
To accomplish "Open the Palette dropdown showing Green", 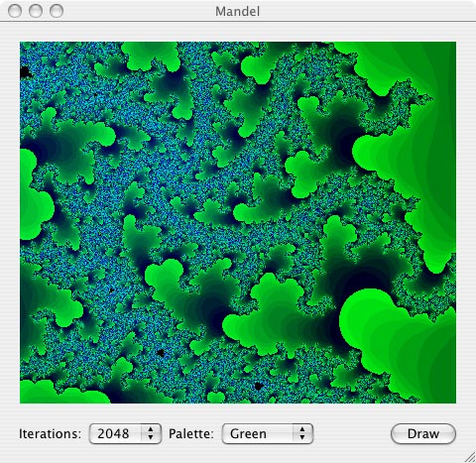I will [268, 433].
